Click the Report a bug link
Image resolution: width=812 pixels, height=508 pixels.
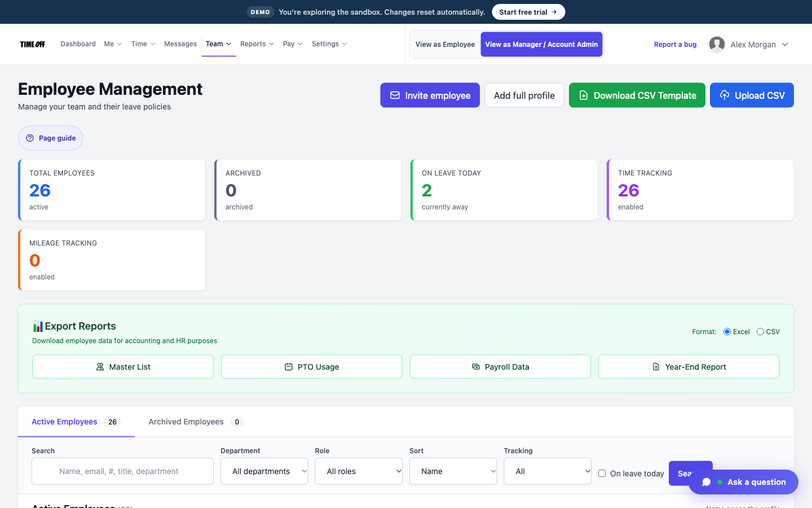click(x=675, y=45)
